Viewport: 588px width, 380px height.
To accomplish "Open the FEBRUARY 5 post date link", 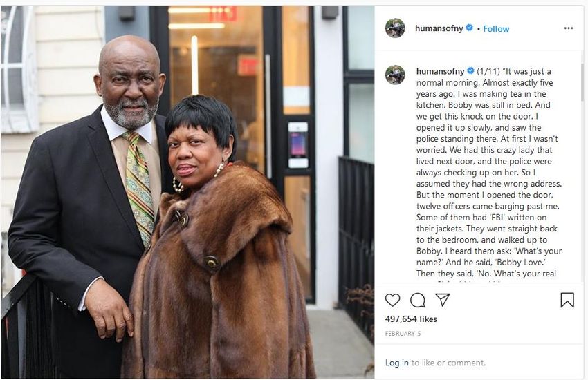I will [403, 334].
